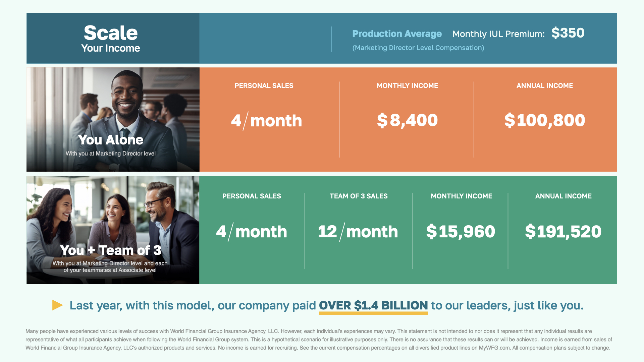Click Personal Sales header in green row
The image size is (644, 362).
click(252, 196)
